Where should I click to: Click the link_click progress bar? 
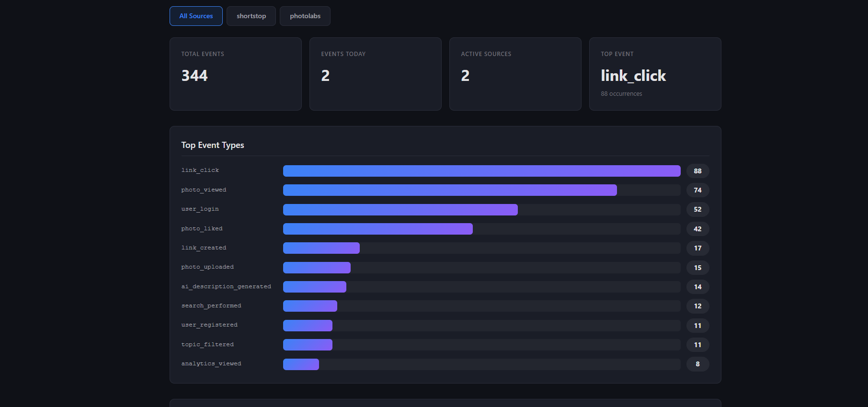(482, 171)
